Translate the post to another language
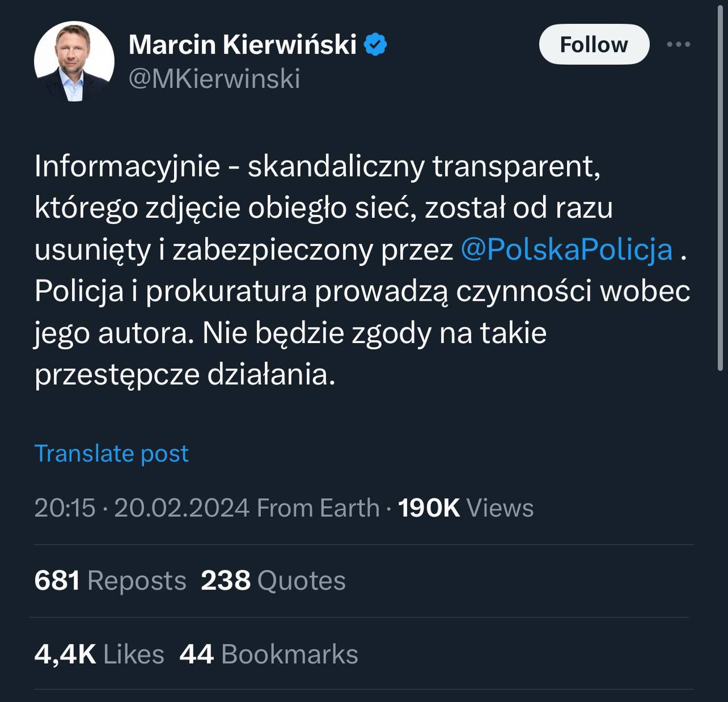Image resolution: width=728 pixels, height=702 pixels. (111, 453)
